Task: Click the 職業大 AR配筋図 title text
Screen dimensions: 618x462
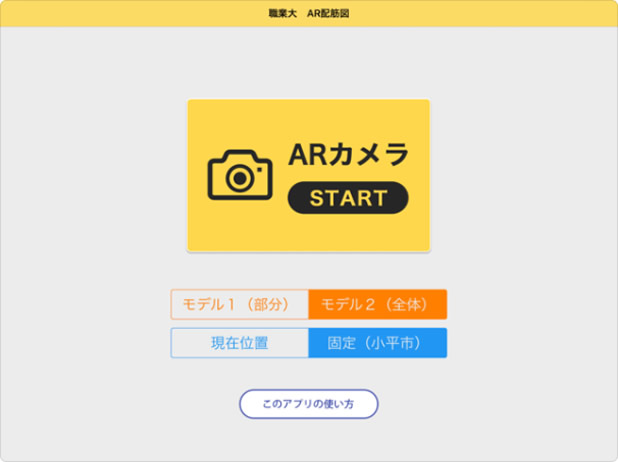Action: (309, 13)
